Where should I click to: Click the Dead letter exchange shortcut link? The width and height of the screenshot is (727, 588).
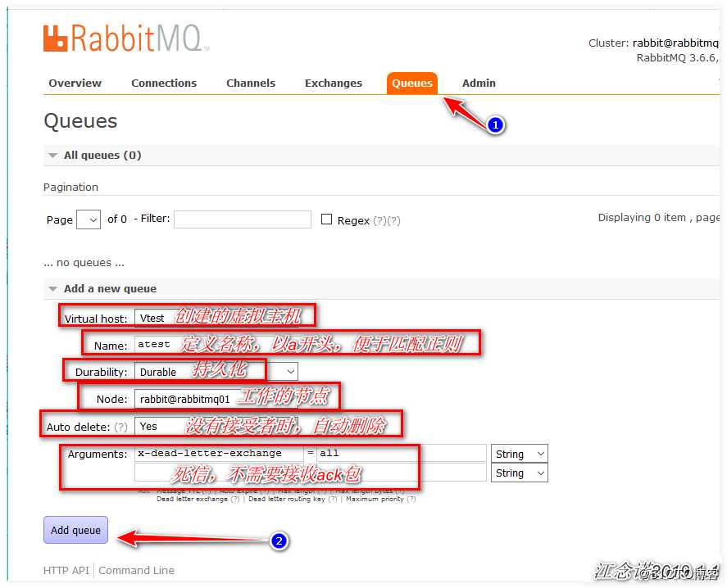pos(192,499)
